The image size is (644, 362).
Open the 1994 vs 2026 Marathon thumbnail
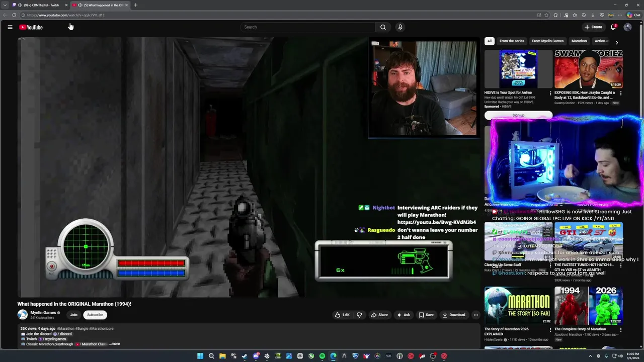tap(589, 306)
